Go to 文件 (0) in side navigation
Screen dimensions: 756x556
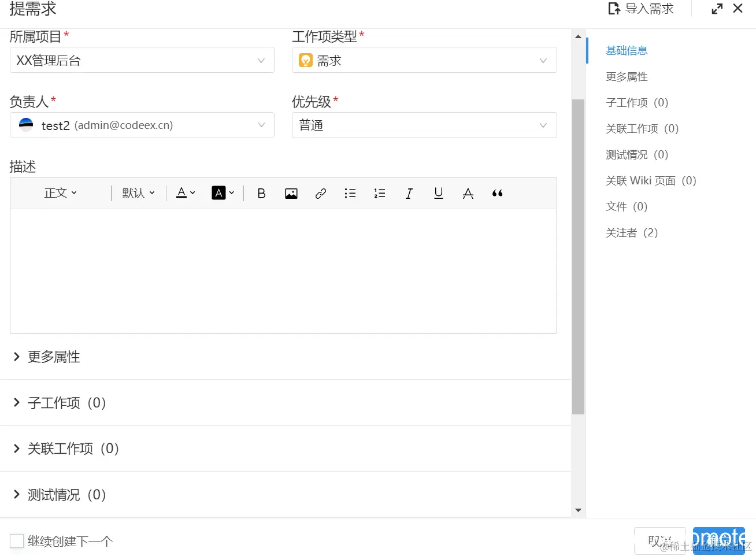pyautogui.click(x=627, y=206)
